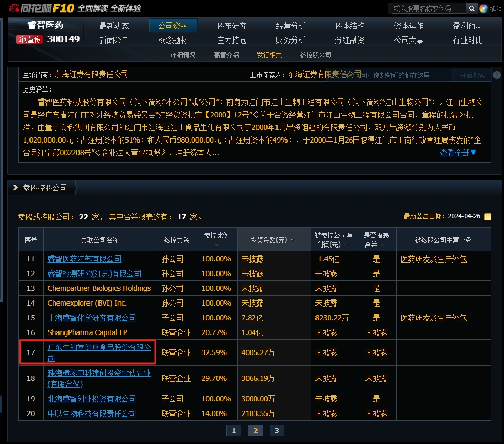504x444 pixels.
Task: Click the question search input field
Action: 389,75
